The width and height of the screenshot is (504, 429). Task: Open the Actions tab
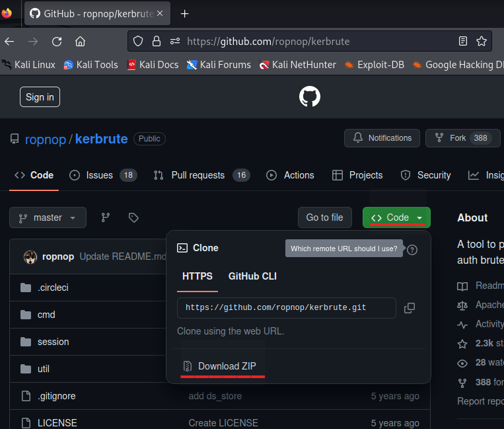pyautogui.click(x=290, y=175)
